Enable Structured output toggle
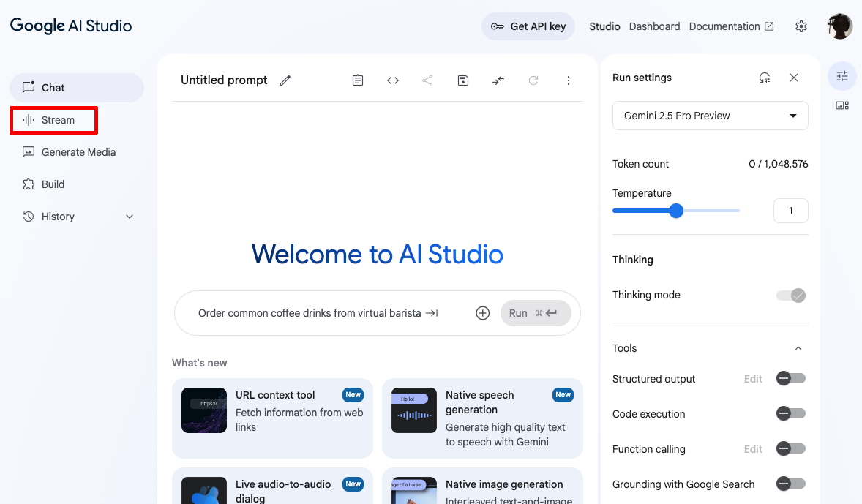This screenshot has height=504, width=862. [x=791, y=378]
